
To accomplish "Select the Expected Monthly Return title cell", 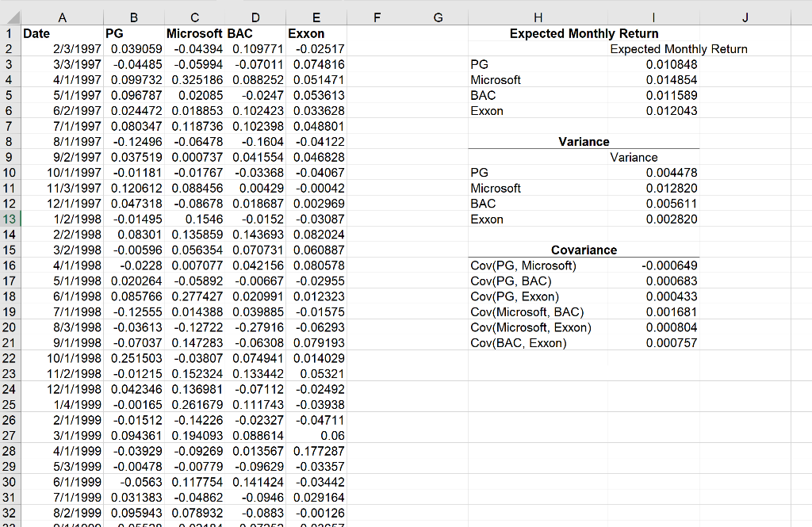I will tap(584, 33).
